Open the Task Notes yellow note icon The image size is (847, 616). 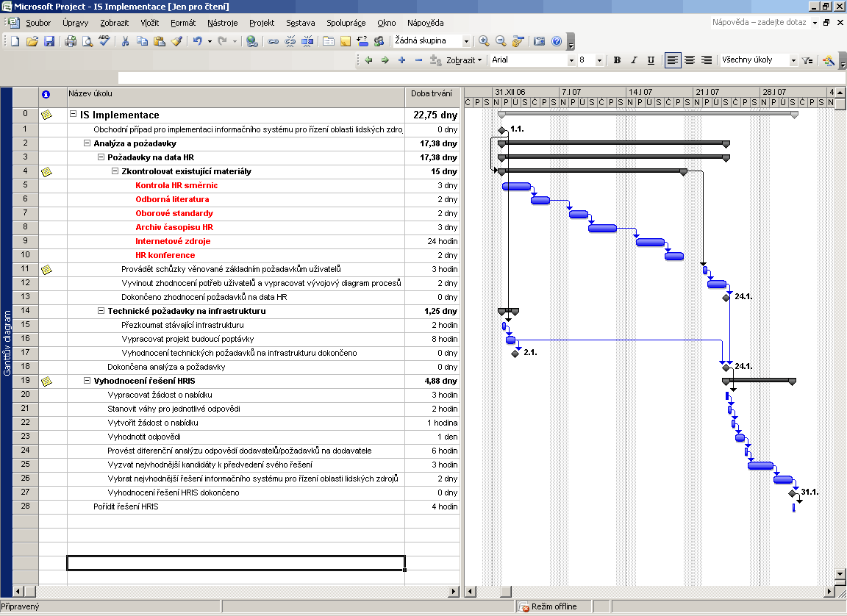click(345, 41)
